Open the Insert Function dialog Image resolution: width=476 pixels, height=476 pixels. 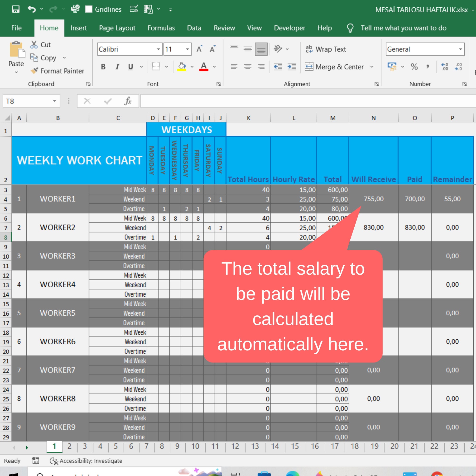coord(128,101)
